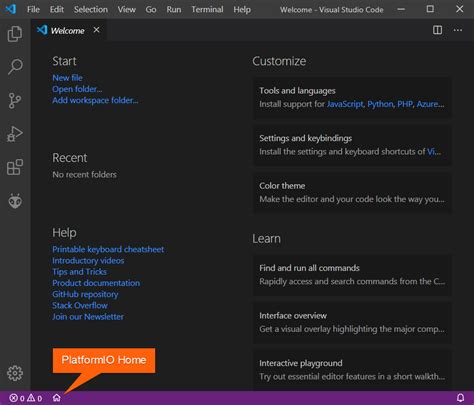Open the Interactive playground item
The width and height of the screenshot is (474, 405).
(352, 370)
